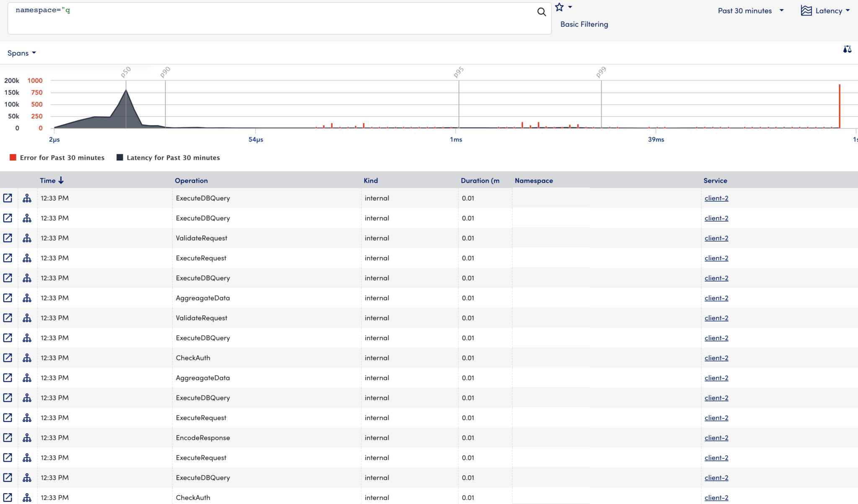The width and height of the screenshot is (858, 504).
Task: Click the search magnifier icon
Action: pyautogui.click(x=541, y=12)
